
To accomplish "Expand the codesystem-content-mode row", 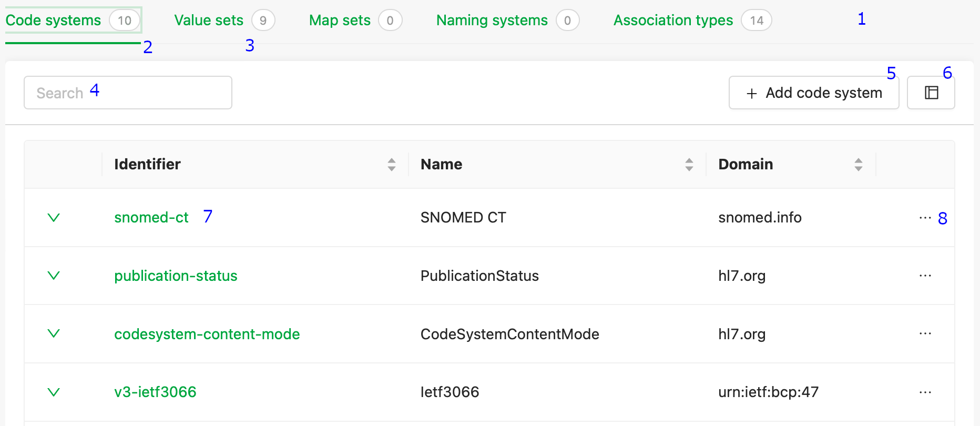I will click(54, 333).
